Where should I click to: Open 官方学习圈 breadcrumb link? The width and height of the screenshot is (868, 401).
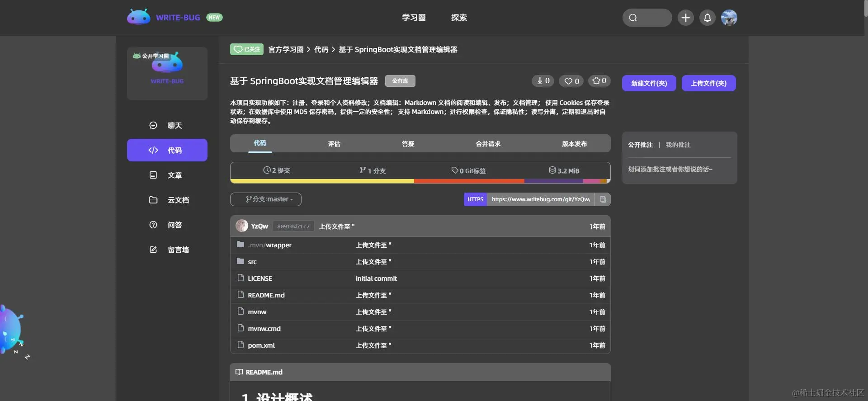click(286, 49)
